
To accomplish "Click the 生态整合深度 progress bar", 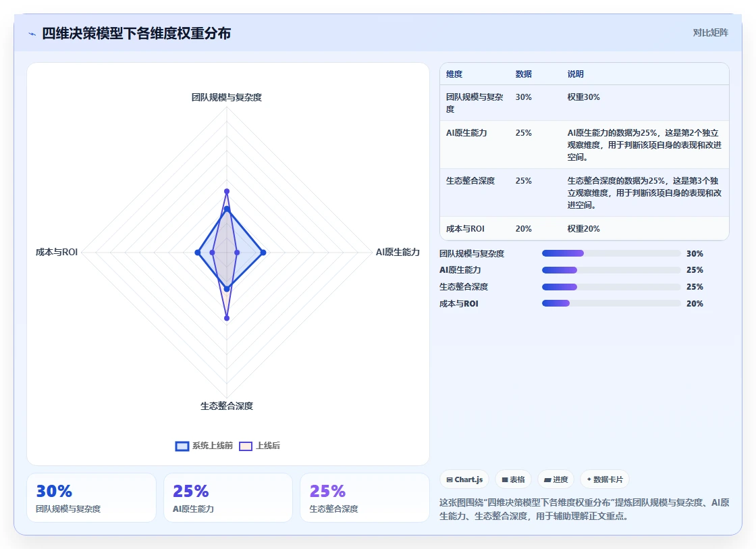I will pos(612,287).
